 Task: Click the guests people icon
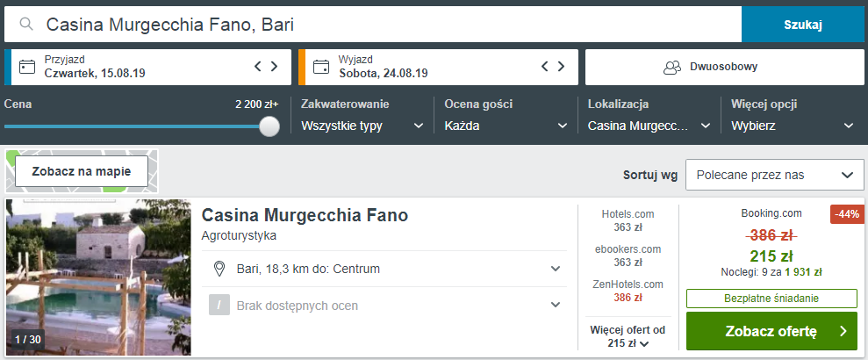(672, 67)
